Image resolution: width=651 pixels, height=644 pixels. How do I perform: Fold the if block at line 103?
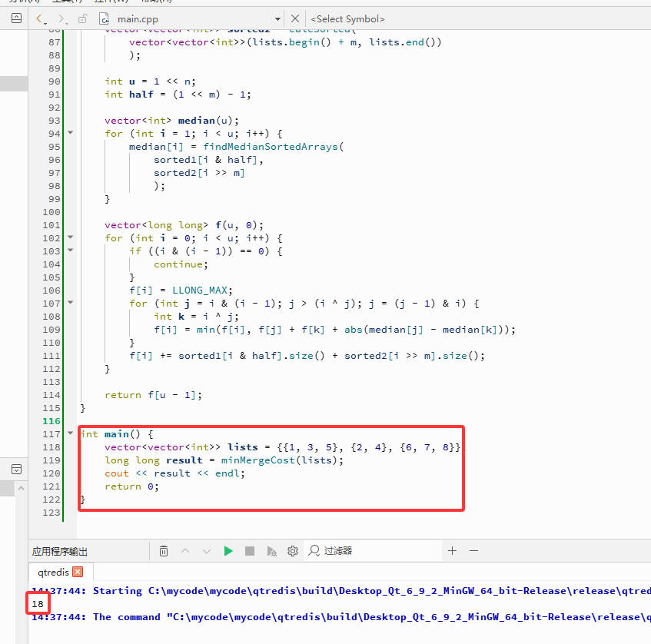pos(70,251)
